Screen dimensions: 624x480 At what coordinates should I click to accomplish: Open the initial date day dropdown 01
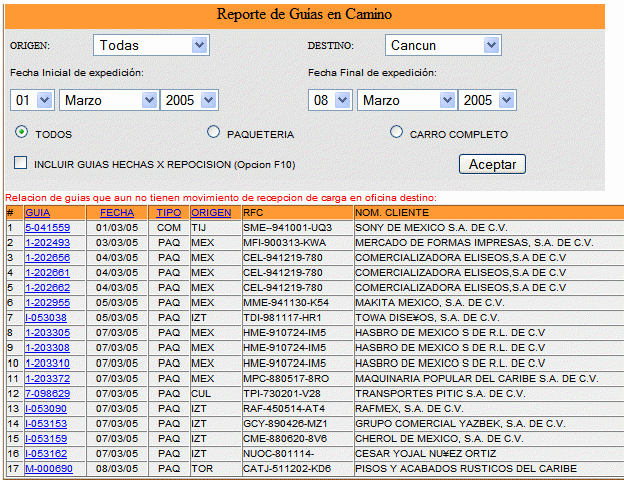32,100
